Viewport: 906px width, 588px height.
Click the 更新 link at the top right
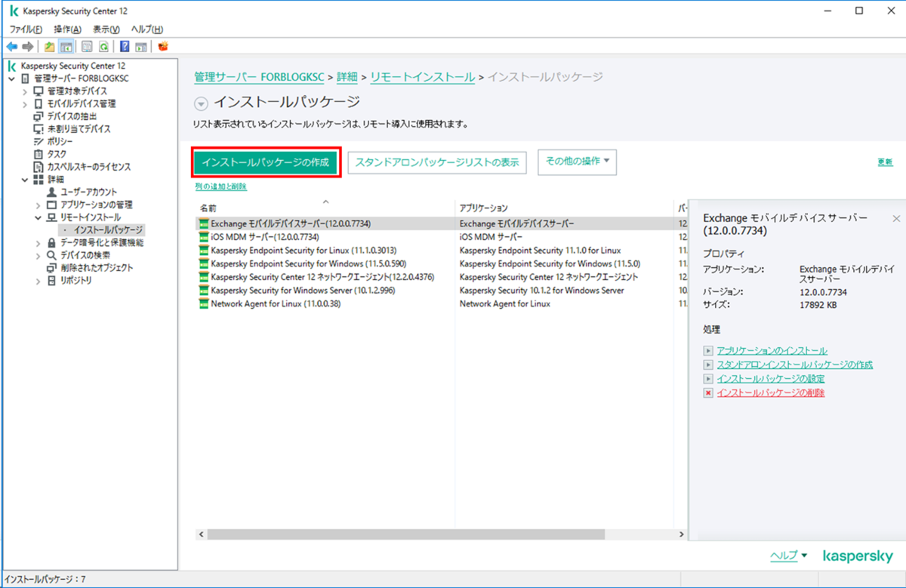(x=885, y=162)
